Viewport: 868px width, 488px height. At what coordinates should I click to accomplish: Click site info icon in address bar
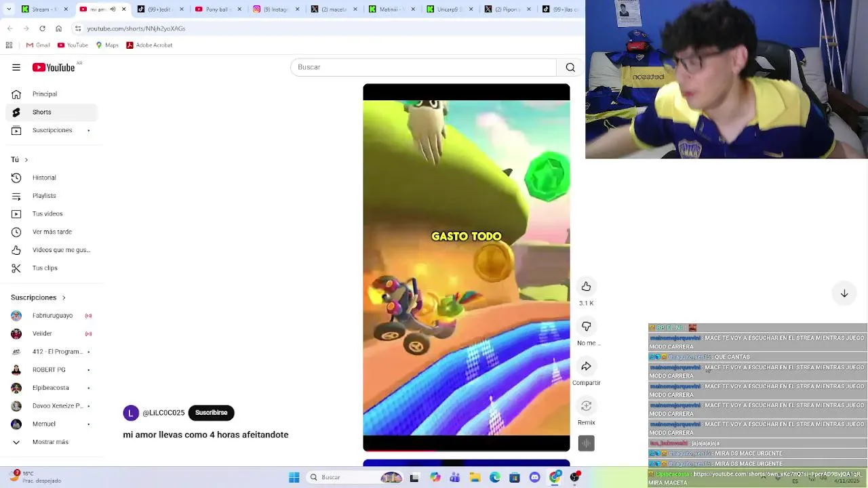[x=78, y=28]
